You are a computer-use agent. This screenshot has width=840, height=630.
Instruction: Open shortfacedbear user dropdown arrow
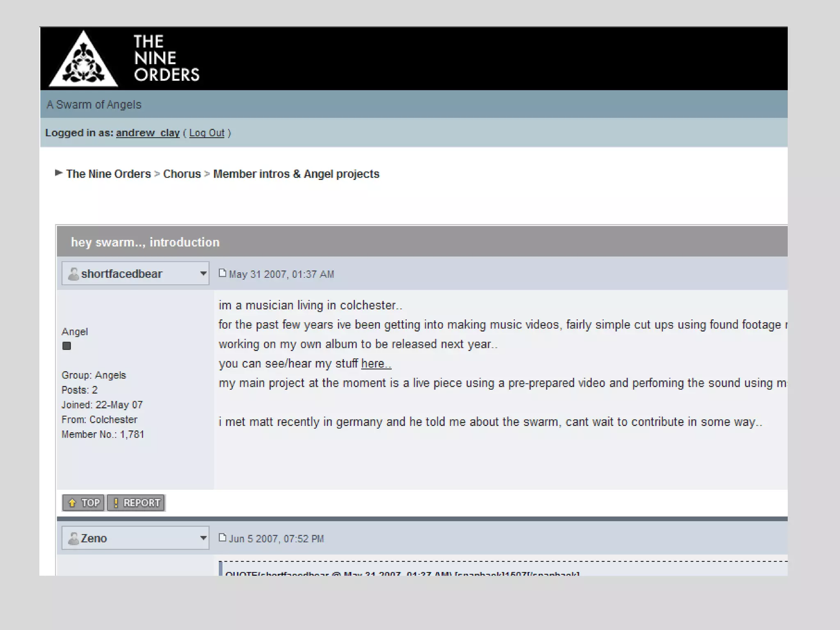[203, 274]
